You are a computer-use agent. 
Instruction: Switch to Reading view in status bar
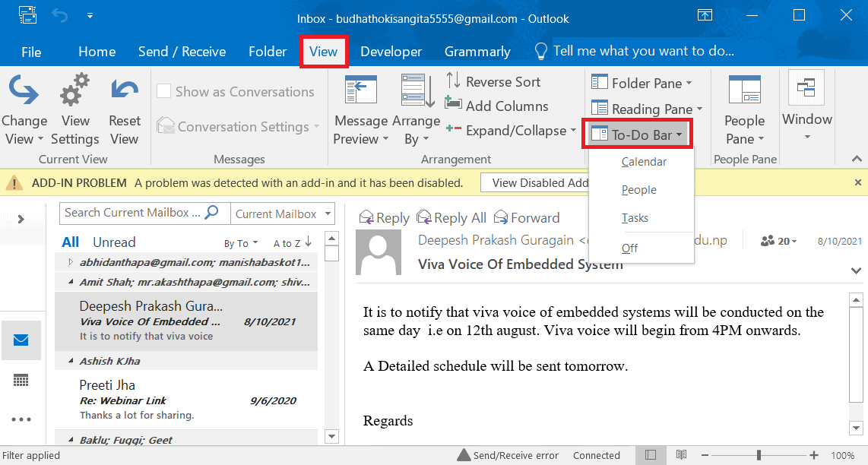click(681, 455)
